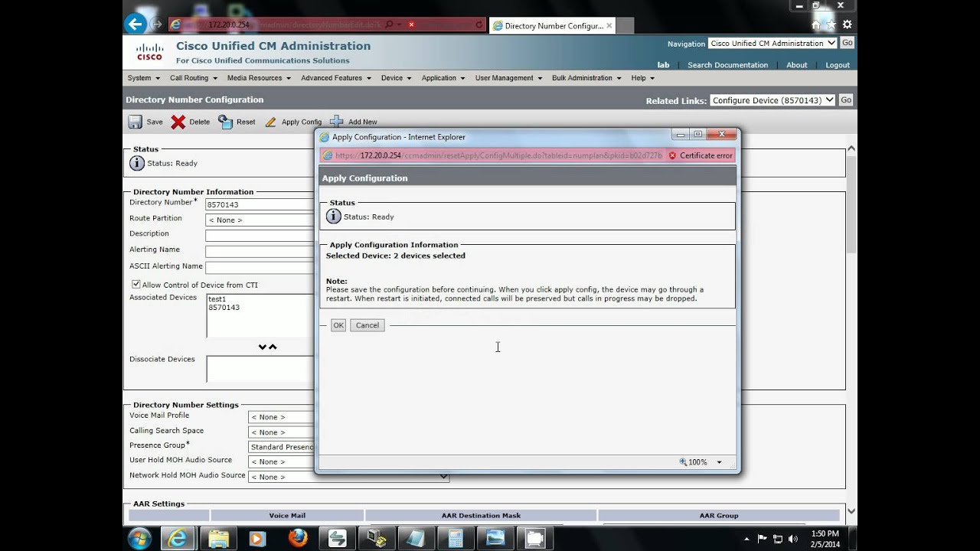
Task: Open the Device menu
Action: (x=396, y=78)
